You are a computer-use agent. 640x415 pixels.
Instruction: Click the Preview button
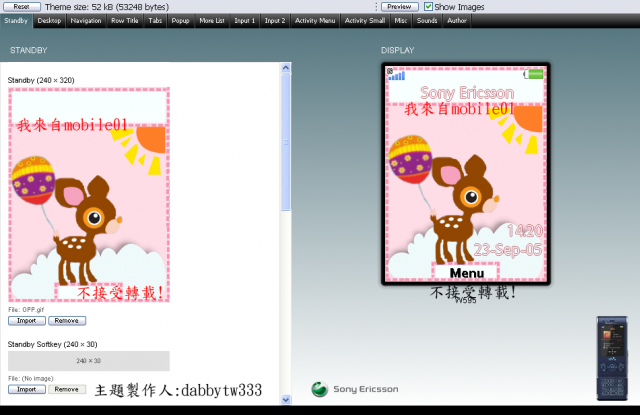point(400,7)
